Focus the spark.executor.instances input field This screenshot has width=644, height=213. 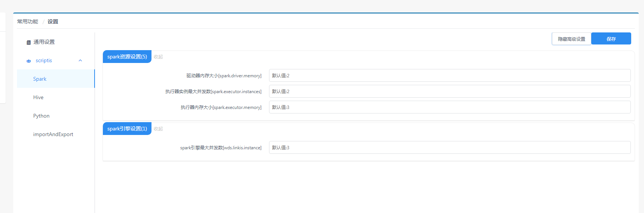coord(450,92)
